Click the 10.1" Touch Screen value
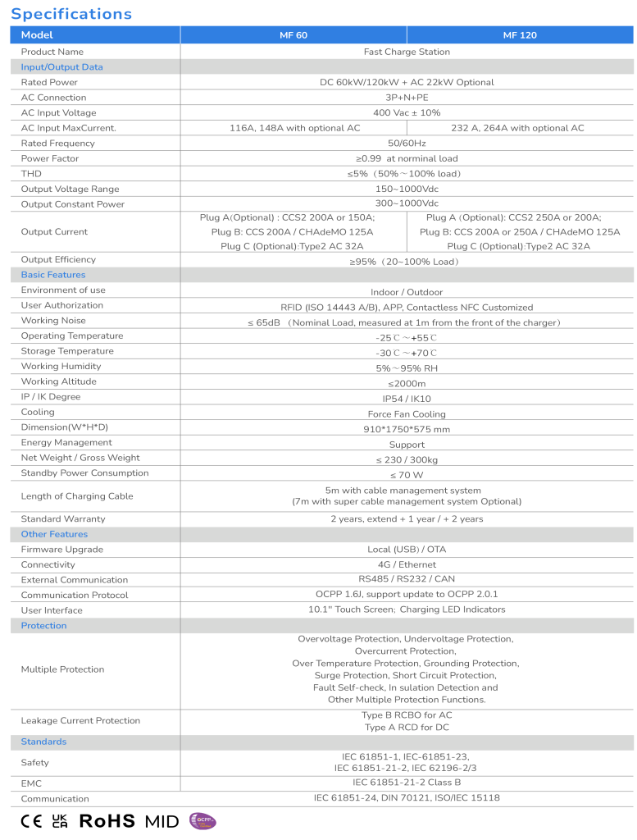637x840 pixels. [407, 609]
